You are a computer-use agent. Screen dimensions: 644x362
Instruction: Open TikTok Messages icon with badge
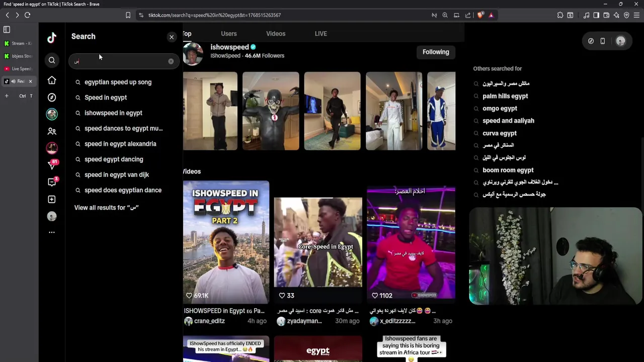pos(52,182)
